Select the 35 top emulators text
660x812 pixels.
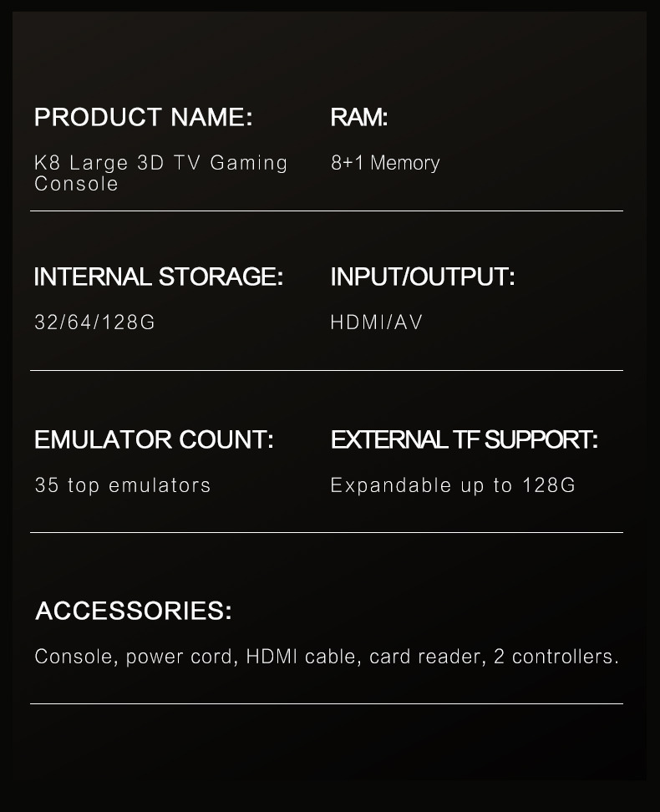123,485
